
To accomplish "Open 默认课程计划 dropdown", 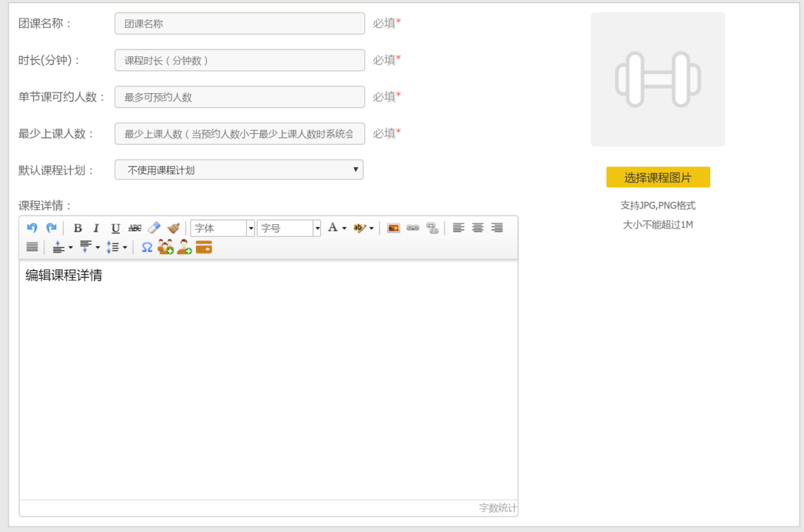I will pyautogui.click(x=239, y=170).
